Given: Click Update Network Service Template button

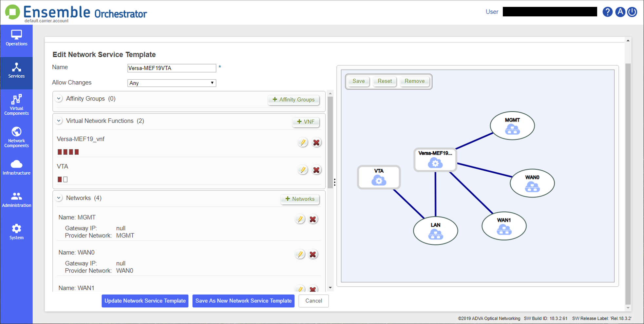Looking at the screenshot, I should tap(145, 301).
